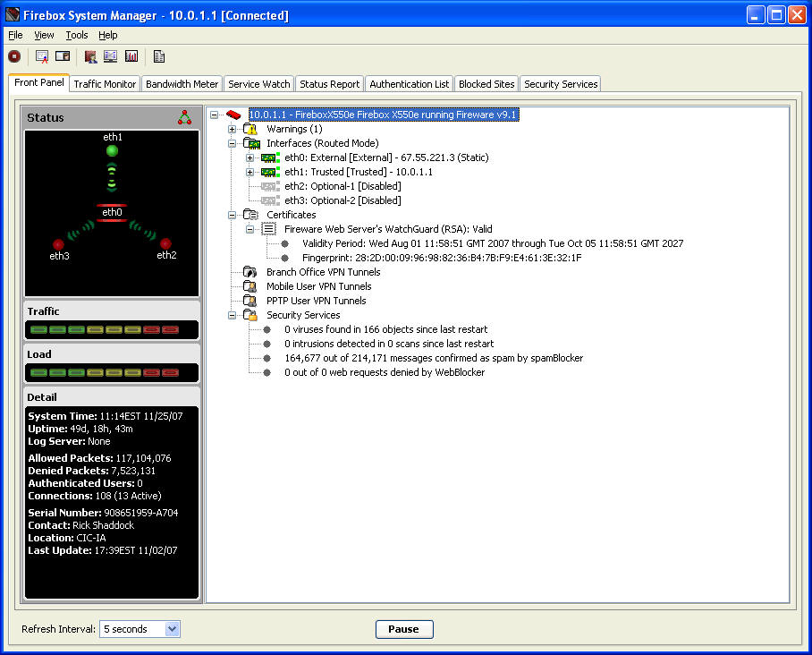Click the PPTP User VPN Tunnels icon
Screen dimensions: 812x655
tap(250, 301)
